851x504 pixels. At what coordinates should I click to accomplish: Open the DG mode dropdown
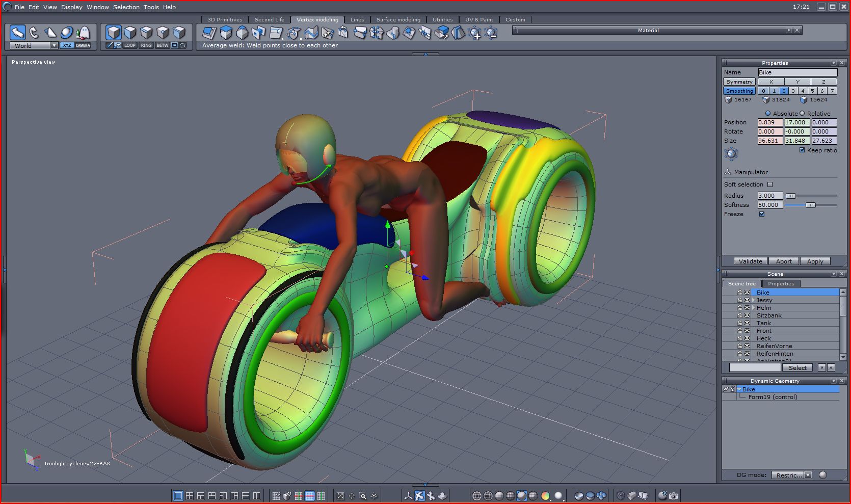coord(808,475)
